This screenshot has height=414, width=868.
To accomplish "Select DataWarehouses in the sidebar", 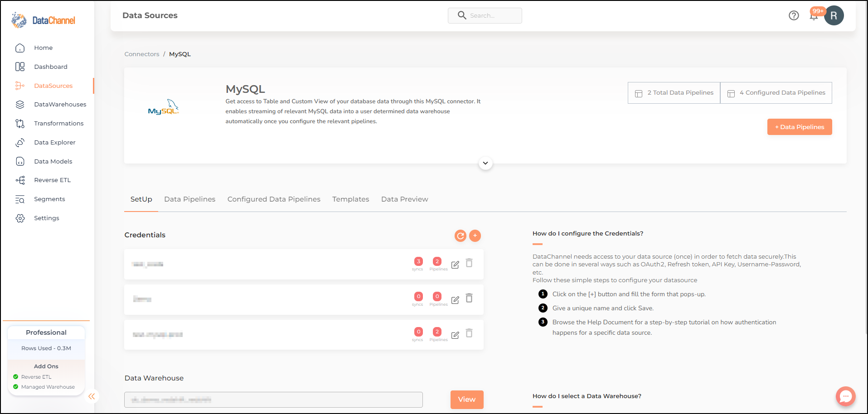I will tap(60, 105).
